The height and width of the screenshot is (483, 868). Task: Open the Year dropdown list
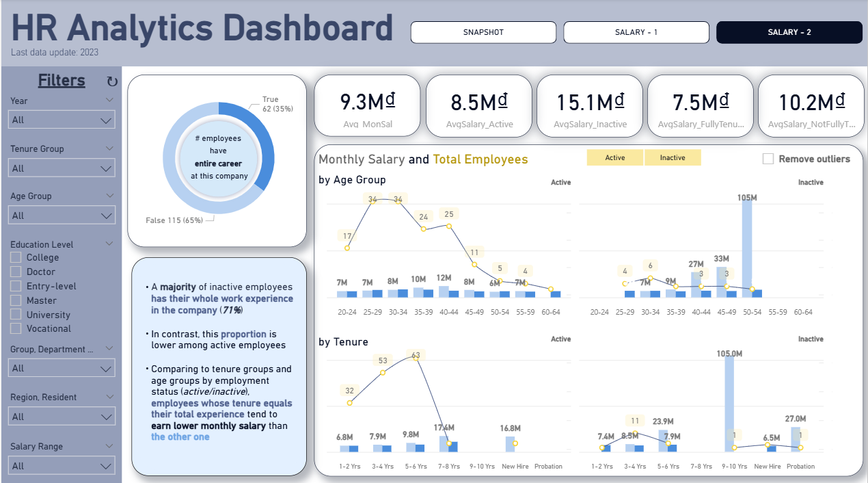click(x=62, y=120)
